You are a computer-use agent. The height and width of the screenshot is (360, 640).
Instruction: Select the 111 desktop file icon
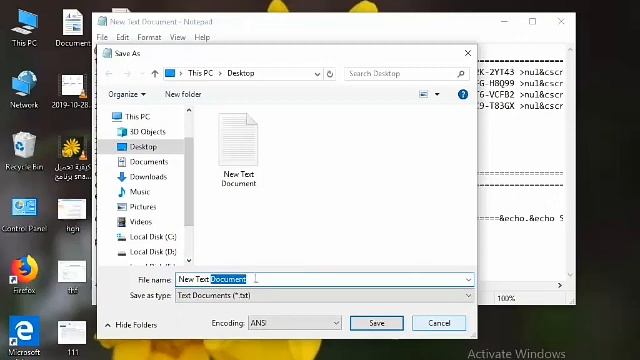pyautogui.click(x=72, y=338)
